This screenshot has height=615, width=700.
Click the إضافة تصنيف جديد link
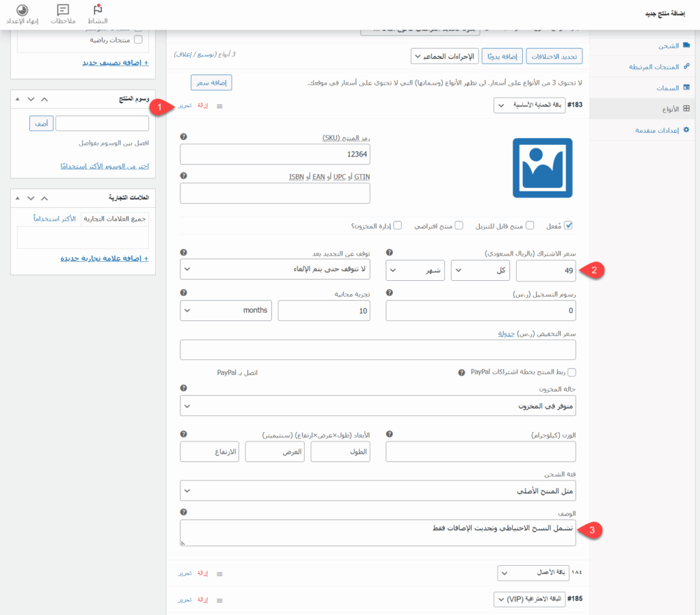tap(116, 62)
